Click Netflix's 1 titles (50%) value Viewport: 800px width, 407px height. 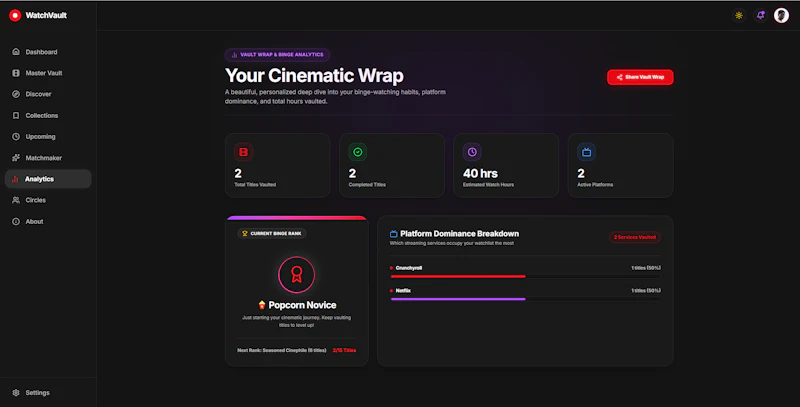click(646, 290)
